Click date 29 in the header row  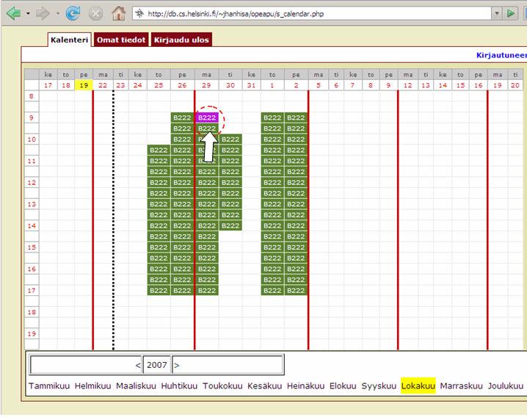point(206,85)
